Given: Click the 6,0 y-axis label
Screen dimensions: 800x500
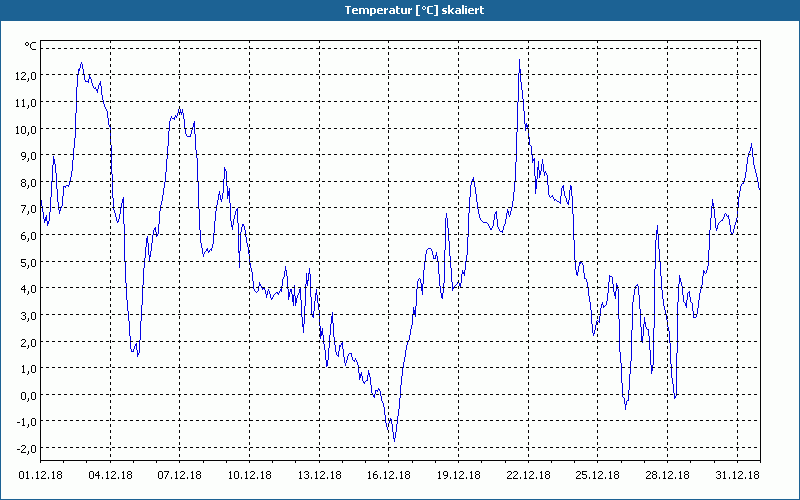Looking at the screenshot, I should coord(28,236).
